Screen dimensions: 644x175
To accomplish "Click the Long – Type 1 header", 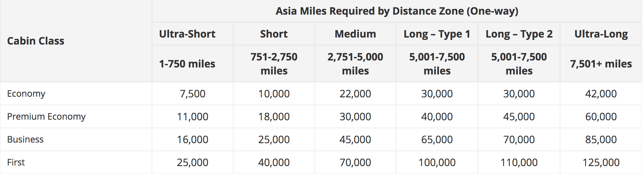I will point(437,34).
